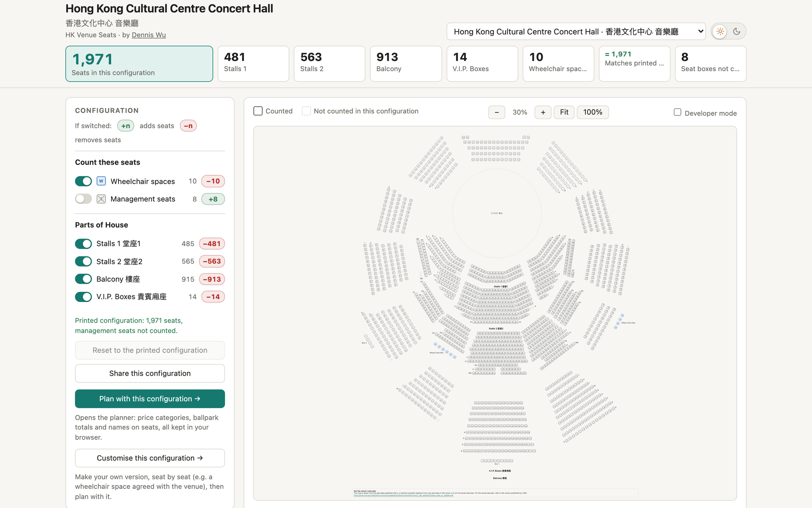The height and width of the screenshot is (508, 812).
Task: Click the wheelchair W icon
Action: [x=101, y=181]
